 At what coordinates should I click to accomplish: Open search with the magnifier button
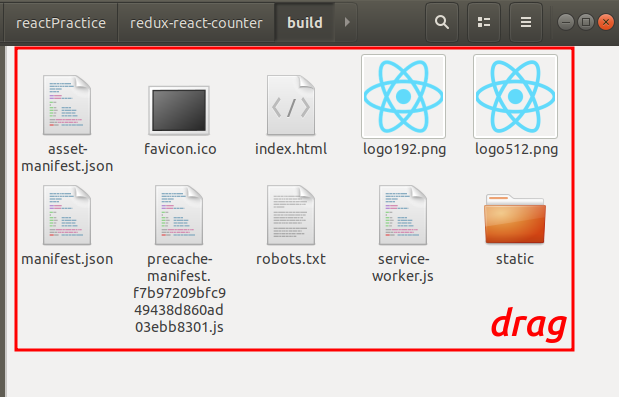pyautogui.click(x=442, y=22)
